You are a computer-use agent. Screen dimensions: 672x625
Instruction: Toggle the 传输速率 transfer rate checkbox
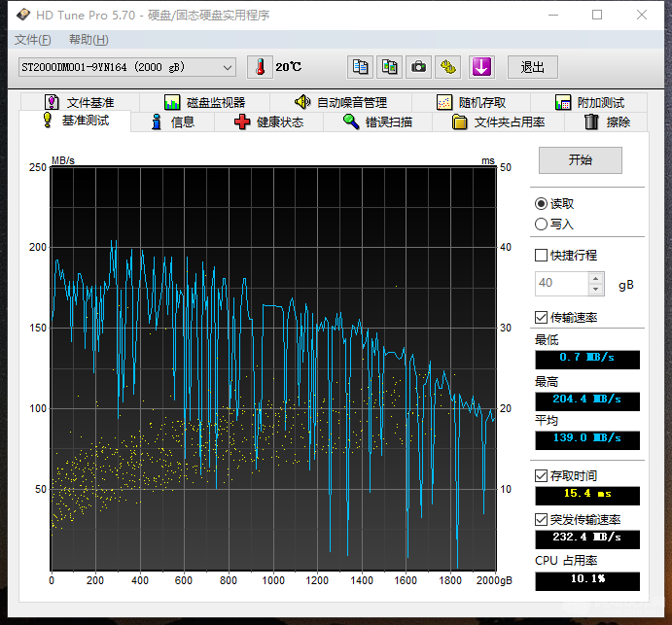pyautogui.click(x=541, y=318)
